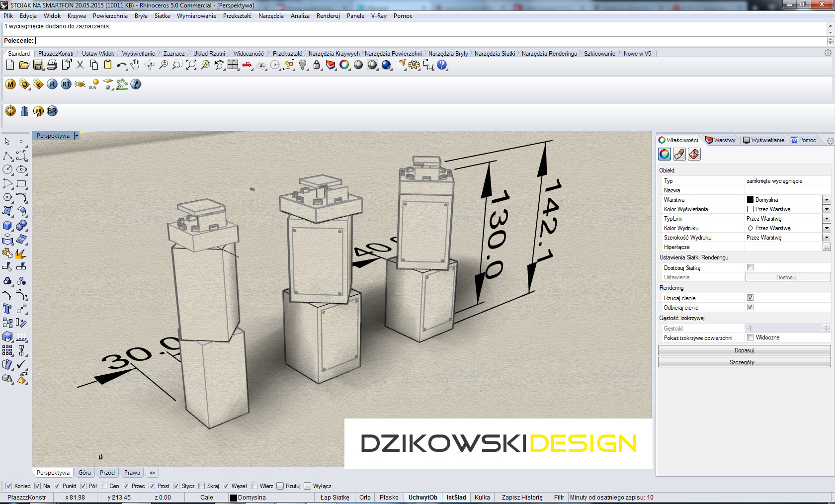Open the Krzywa menu
Viewport: 835px width, 504px height.
[77, 16]
